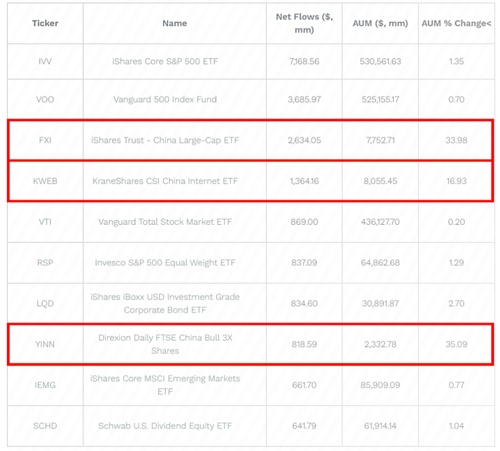Select the YINN ticker cell
Viewport: 500px width, 451px height.
(x=45, y=344)
